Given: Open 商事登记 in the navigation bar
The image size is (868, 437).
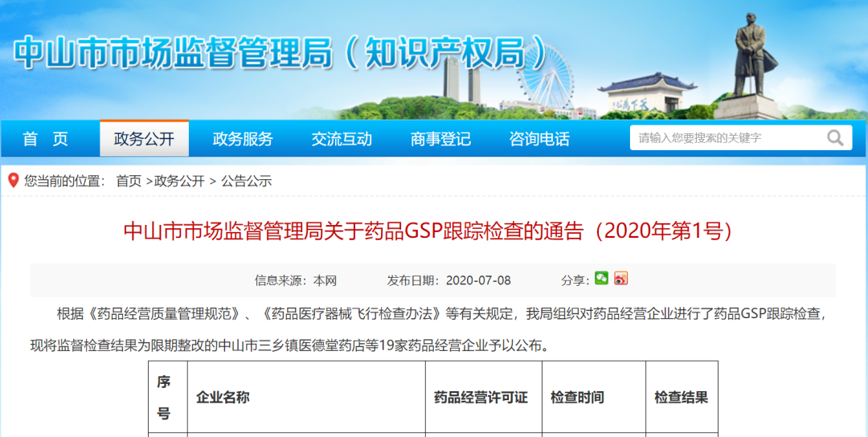Looking at the screenshot, I should 440,139.
